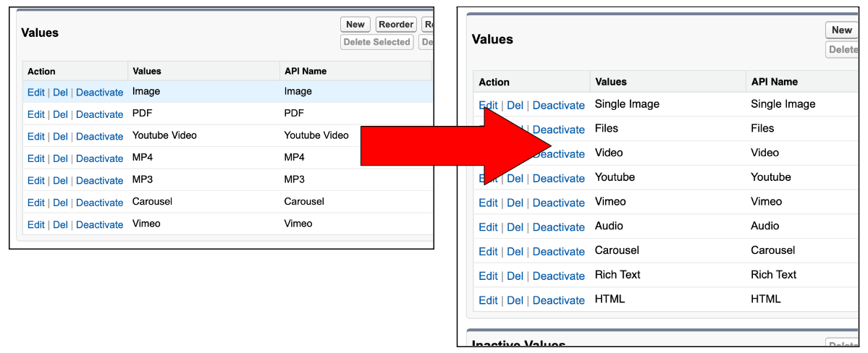Select HTML in the API Name column
Image resolution: width=868 pixels, height=353 pixels.
click(x=766, y=298)
